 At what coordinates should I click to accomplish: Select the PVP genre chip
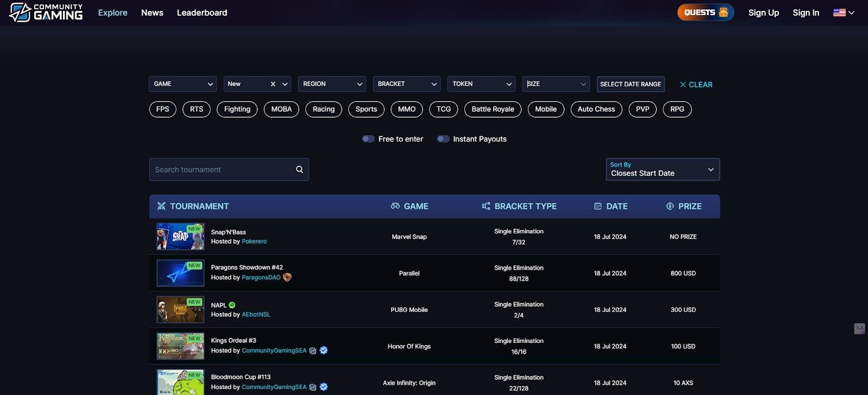point(643,109)
